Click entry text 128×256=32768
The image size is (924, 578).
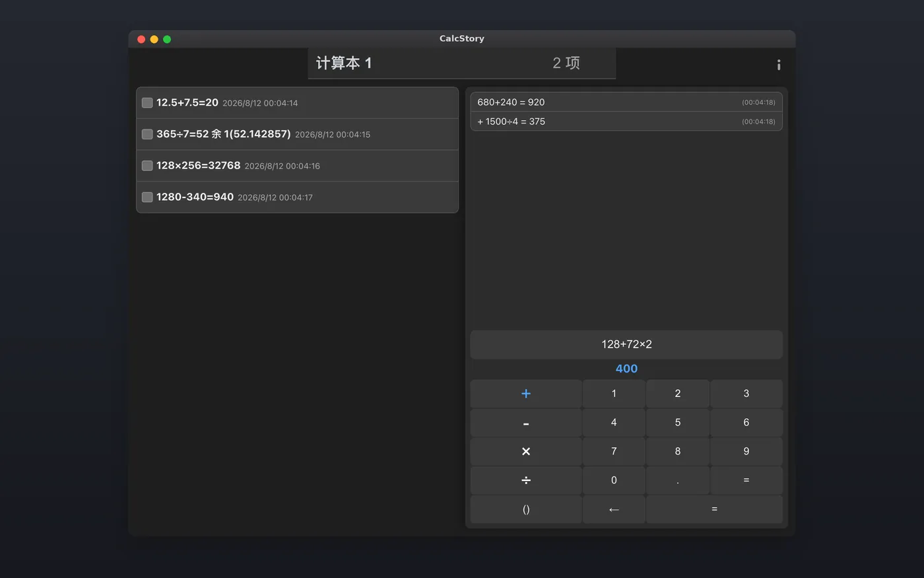[199, 166]
